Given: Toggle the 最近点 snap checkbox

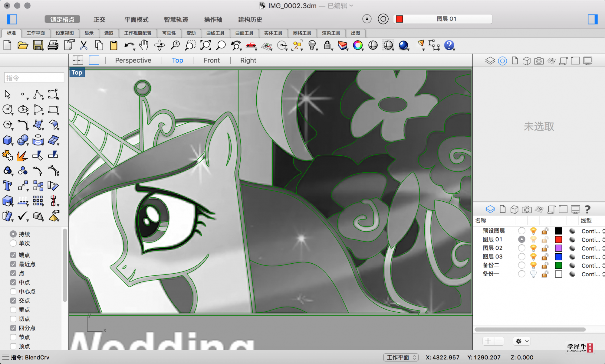Looking at the screenshot, I should pyautogui.click(x=13, y=264).
